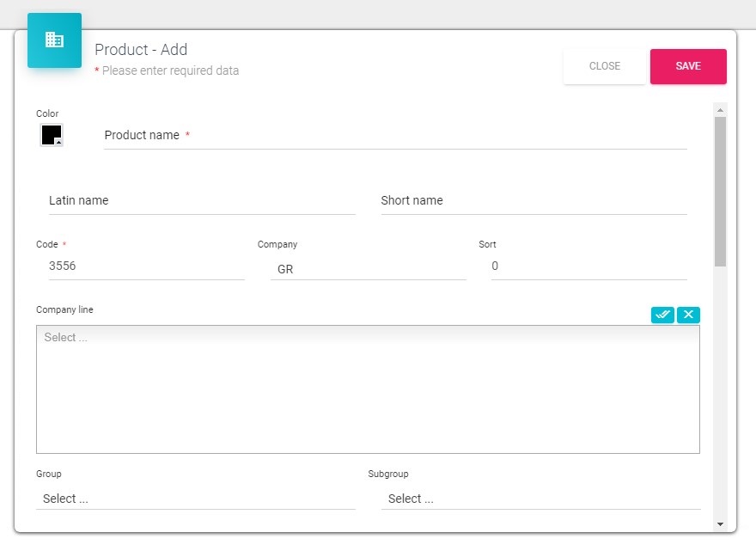This screenshot has height=551, width=756.
Task: Click into the Latin name field
Action: [202, 201]
